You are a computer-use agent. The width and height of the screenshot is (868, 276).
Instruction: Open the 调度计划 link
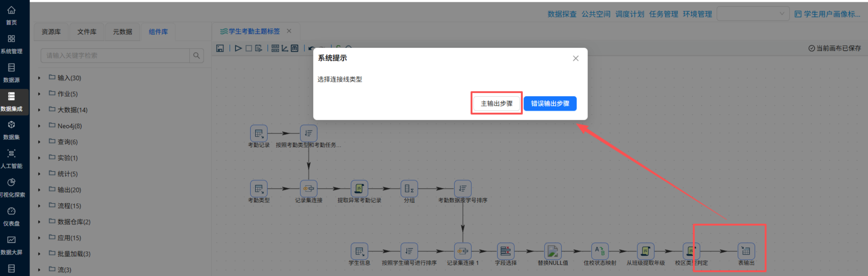pos(630,14)
